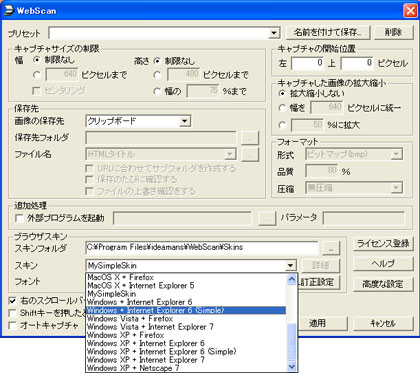This screenshot has height=373, width=420.
Task: Choose Windows XP + Internet Explorer 6 (Simple)
Action: click(x=186, y=351)
